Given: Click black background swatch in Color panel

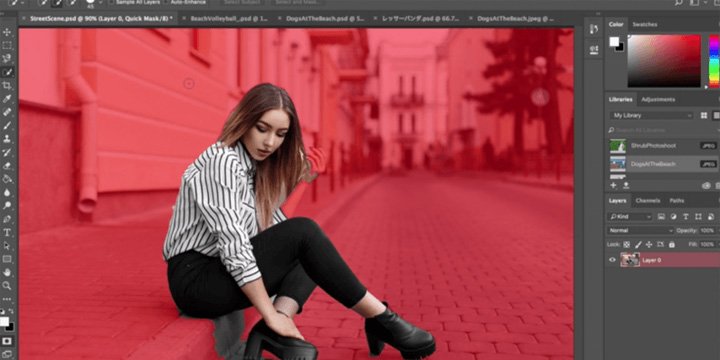Looking at the screenshot, I should [x=620, y=47].
